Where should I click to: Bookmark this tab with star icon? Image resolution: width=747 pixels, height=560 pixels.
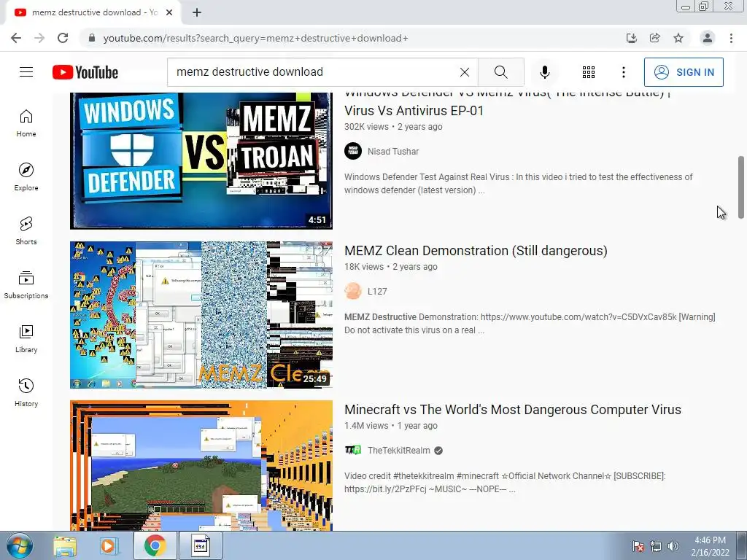coord(678,38)
